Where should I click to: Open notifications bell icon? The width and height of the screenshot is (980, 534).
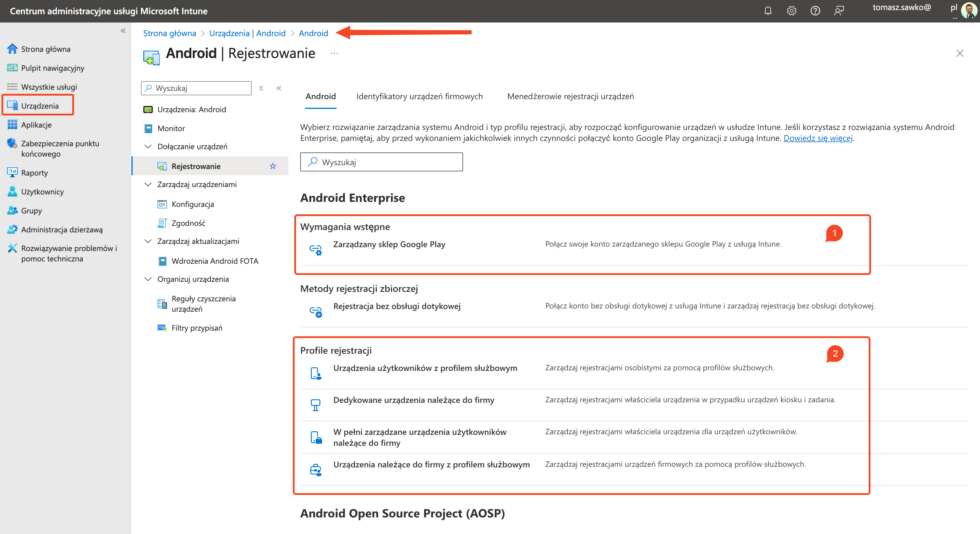[x=768, y=11]
